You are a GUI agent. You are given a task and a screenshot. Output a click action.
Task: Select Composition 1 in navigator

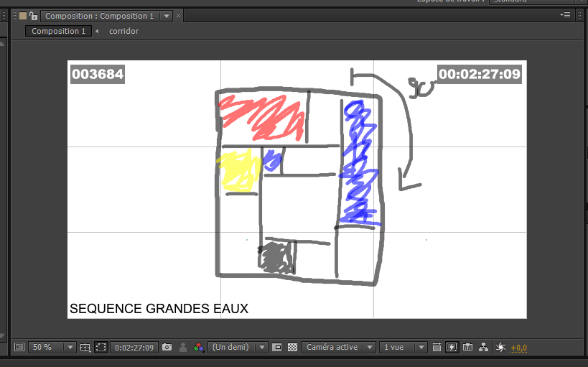tap(58, 31)
